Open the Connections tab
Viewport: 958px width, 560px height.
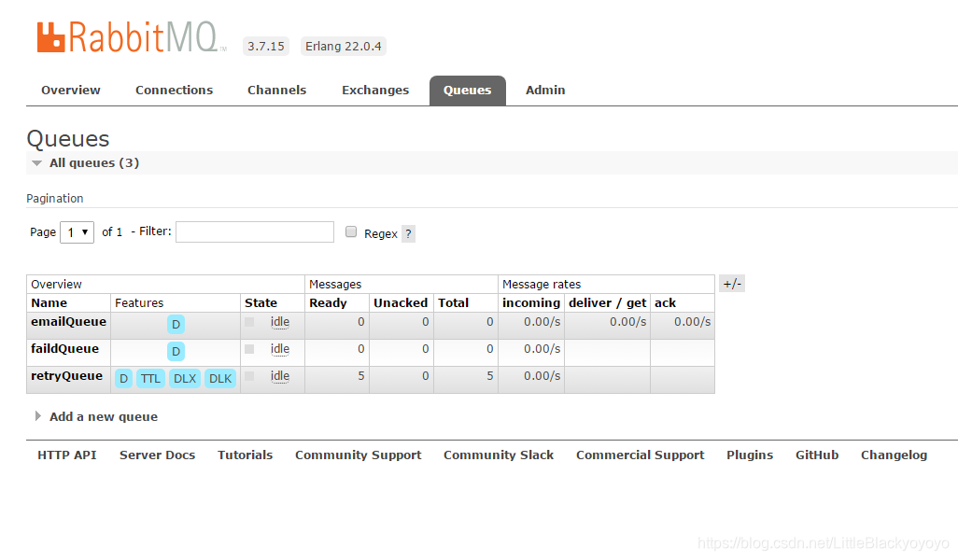click(174, 91)
